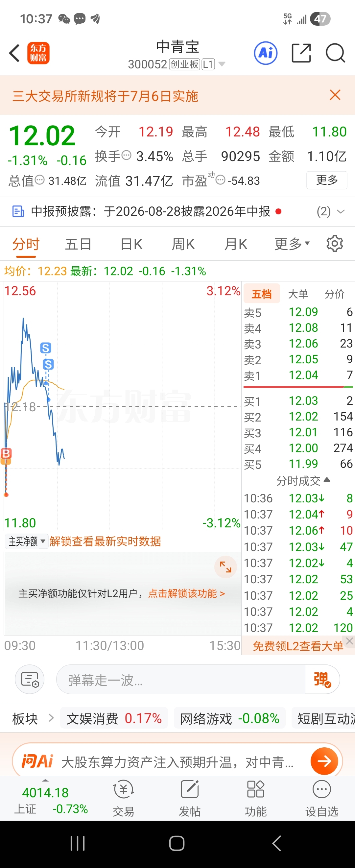This screenshot has height=868, width=355.
Task: Go back with the left arrow
Action: 14,53
